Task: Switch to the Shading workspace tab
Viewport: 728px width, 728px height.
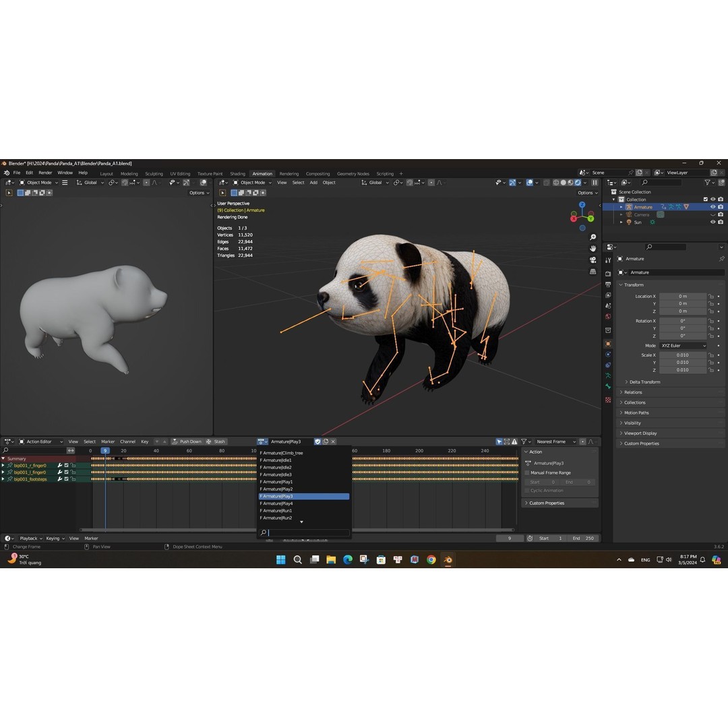Action: (238, 174)
